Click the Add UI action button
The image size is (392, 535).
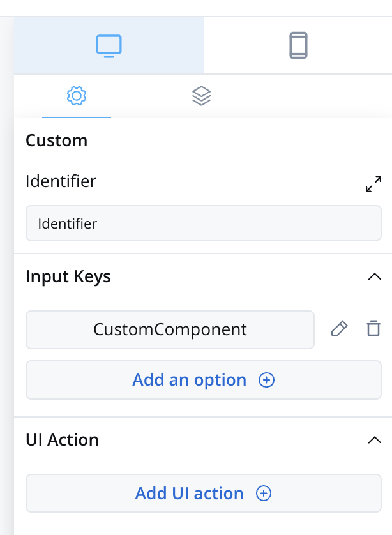[204, 493]
